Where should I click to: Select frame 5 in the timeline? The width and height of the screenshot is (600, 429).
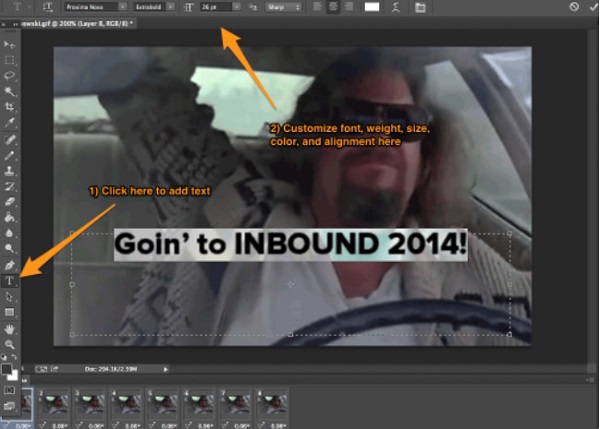[x=163, y=404]
